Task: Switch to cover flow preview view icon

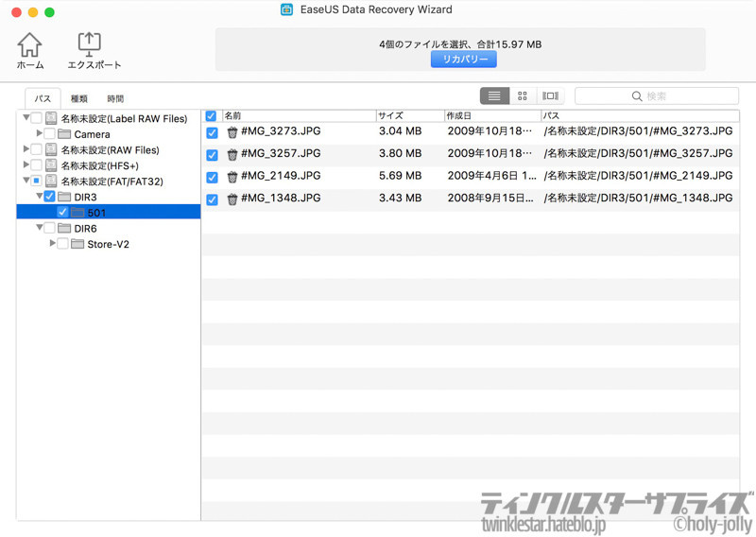Action: coord(550,96)
